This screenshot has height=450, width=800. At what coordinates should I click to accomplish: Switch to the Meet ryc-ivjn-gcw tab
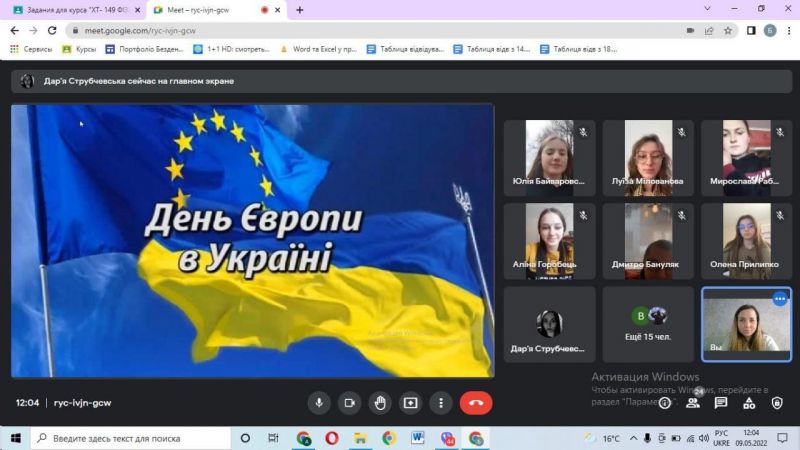tap(209, 10)
